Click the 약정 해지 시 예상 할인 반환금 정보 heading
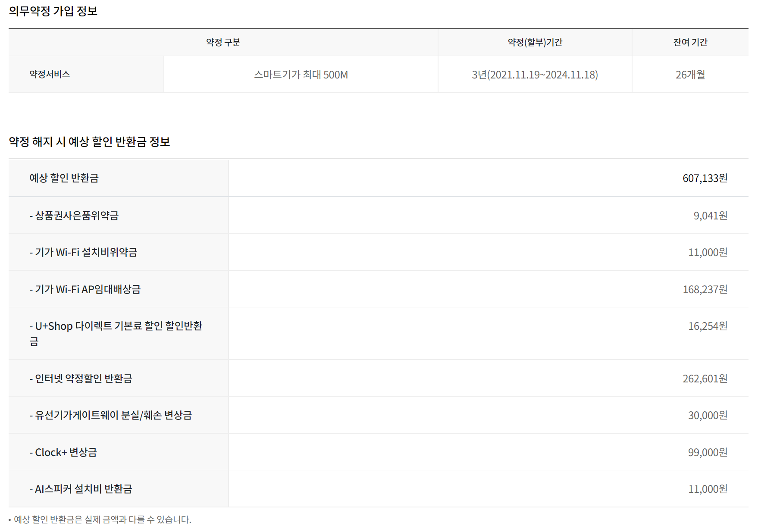Viewport: 758px width, 532px height. click(89, 142)
